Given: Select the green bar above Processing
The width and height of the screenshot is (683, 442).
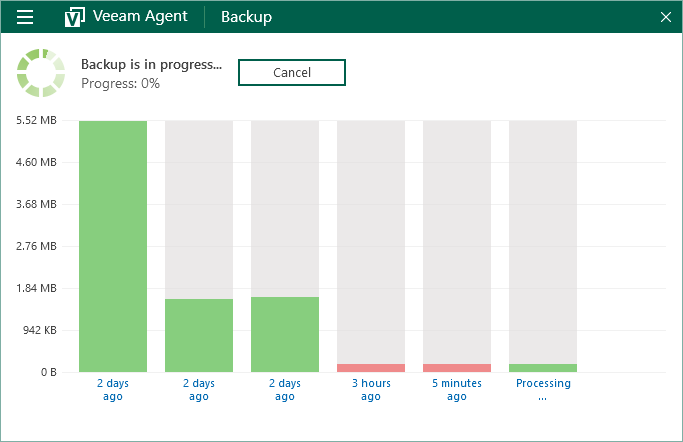Looking at the screenshot, I should [x=543, y=368].
